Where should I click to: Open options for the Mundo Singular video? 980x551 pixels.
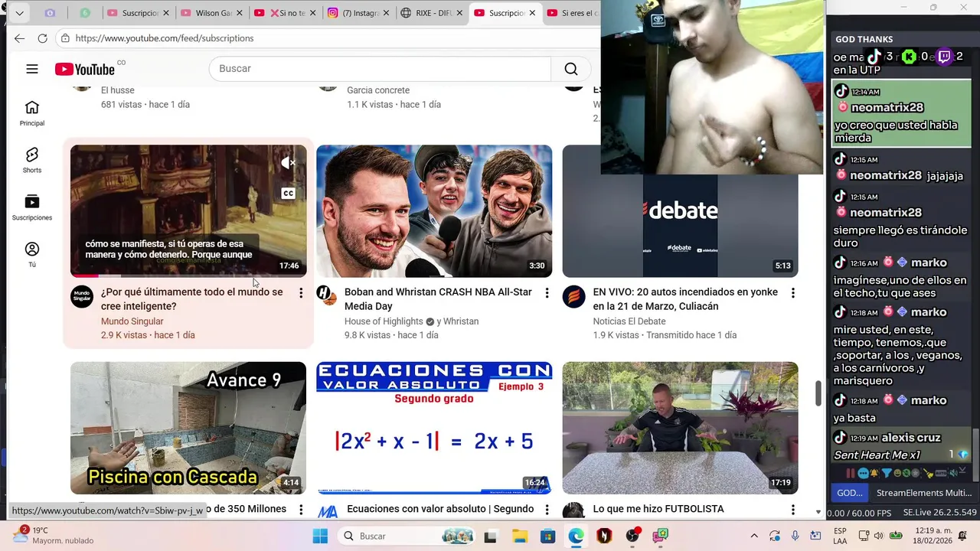tap(301, 293)
